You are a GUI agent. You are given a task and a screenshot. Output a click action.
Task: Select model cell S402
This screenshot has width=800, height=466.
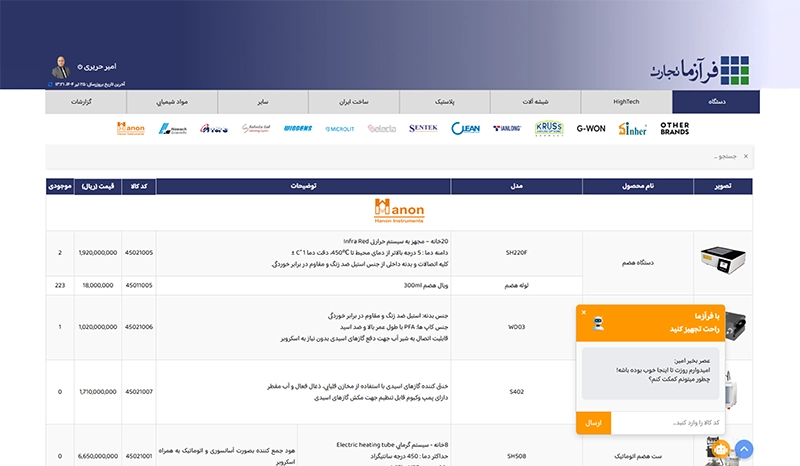click(516, 392)
